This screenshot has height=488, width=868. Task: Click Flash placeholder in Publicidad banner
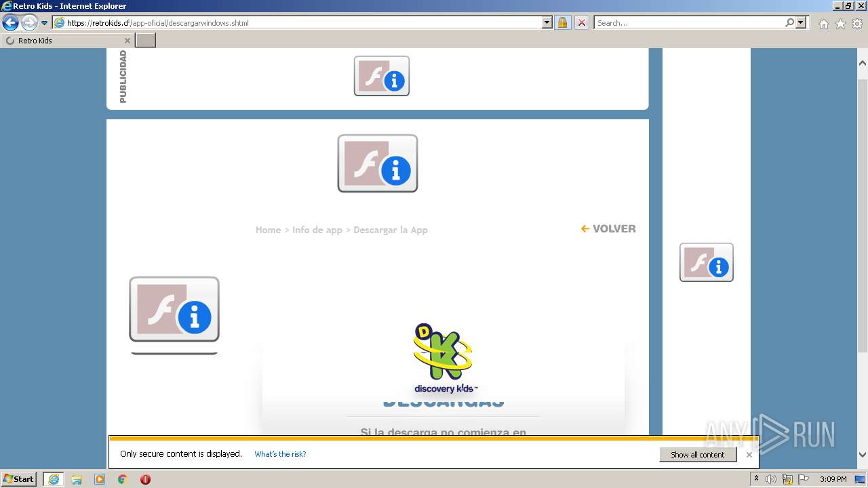click(382, 76)
